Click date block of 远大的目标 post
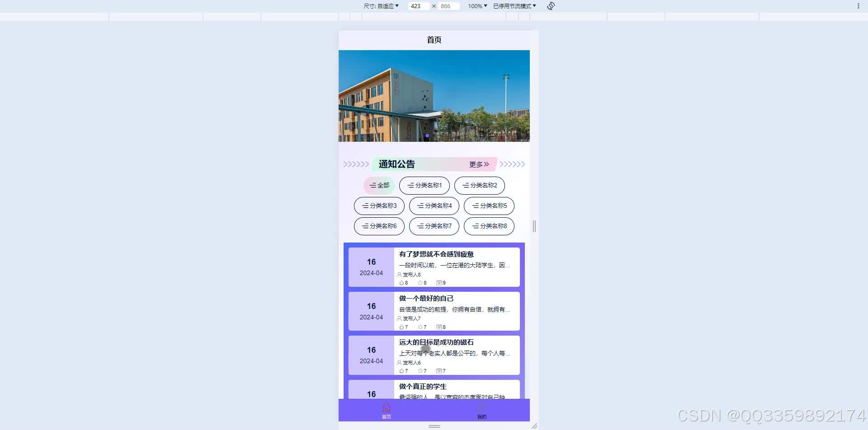The image size is (868, 430). point(371,355)
